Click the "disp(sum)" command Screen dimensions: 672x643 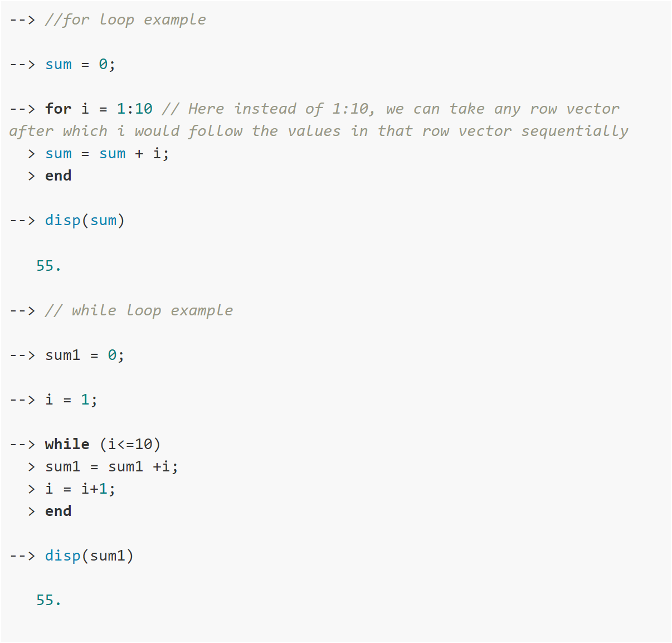pyautogui.click(x=85, y=221)
